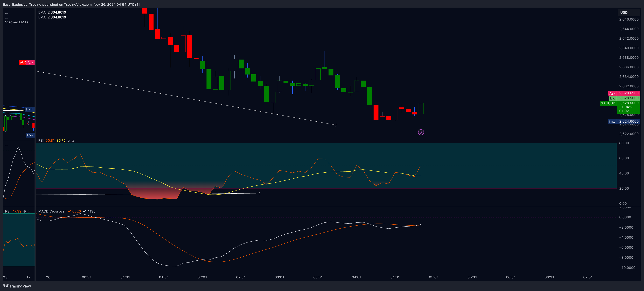Click 07:01 on the time axis
This screenshot has width=644, height=291.
pos(588,277)
